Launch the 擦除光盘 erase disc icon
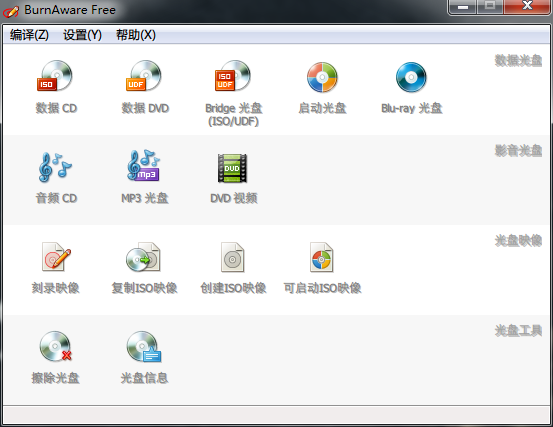The image size is (553, 427). [x=55, y=346]
